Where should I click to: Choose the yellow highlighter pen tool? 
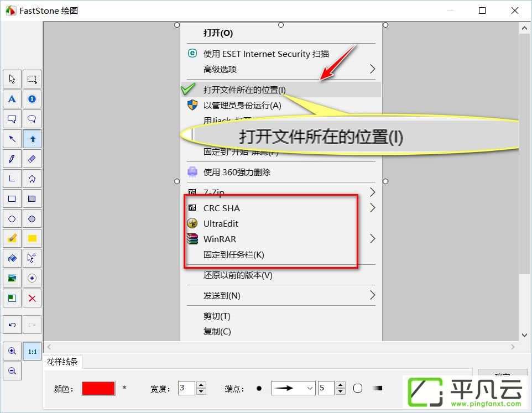[12, 238]
